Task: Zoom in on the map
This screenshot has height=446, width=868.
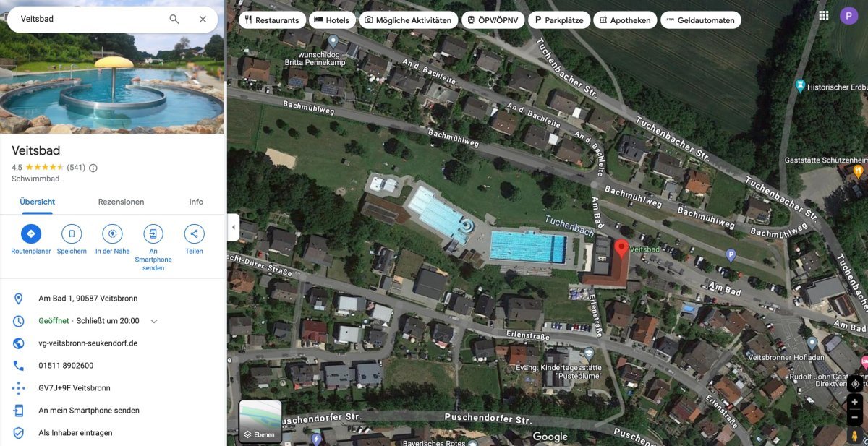Action: tap(855, 402)
